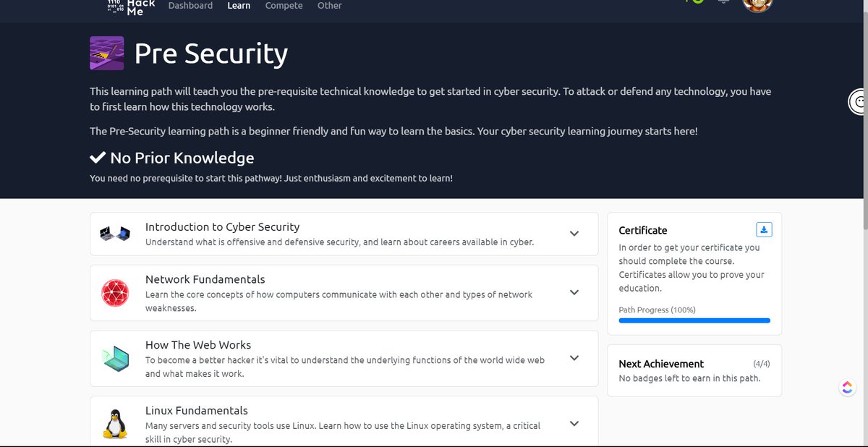Viewport: 868px width, 447px height.
Task: Click the certificate download icon
Action: 764,229
